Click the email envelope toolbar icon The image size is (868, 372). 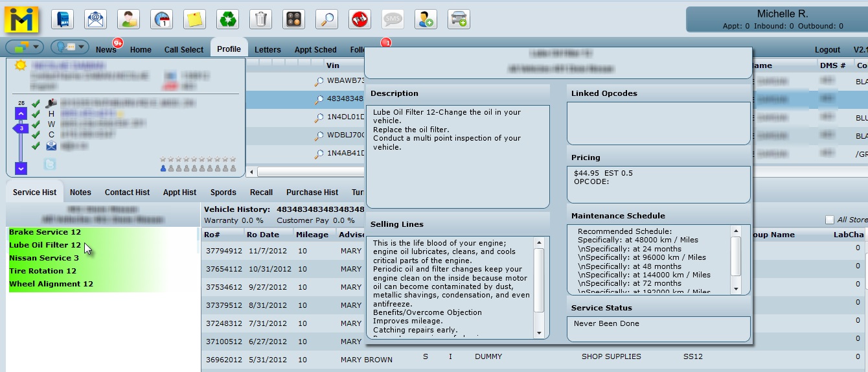click(96, 19)
